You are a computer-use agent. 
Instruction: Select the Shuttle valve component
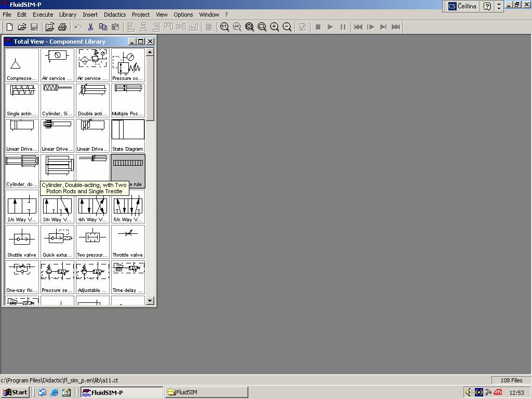(22, 242)
